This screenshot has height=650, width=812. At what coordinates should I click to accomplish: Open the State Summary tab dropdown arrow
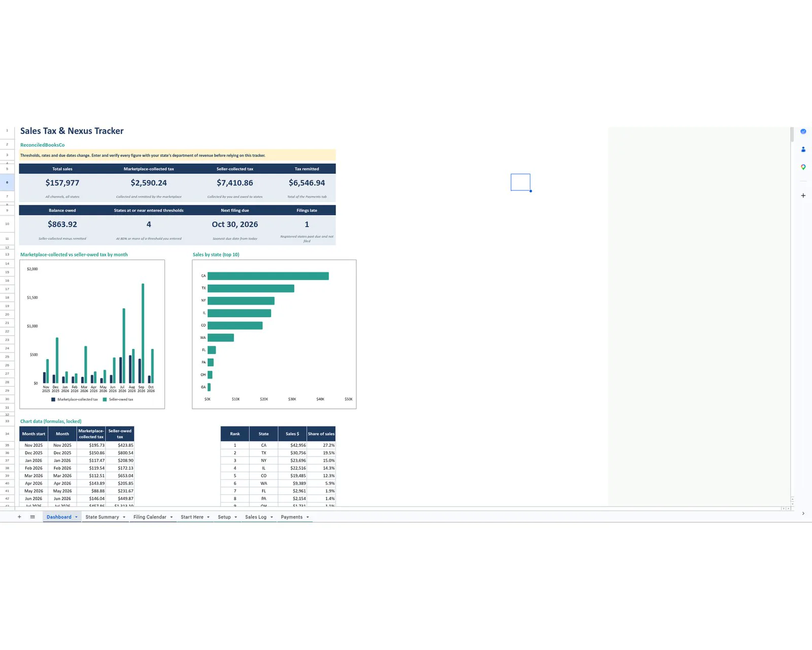124,517
